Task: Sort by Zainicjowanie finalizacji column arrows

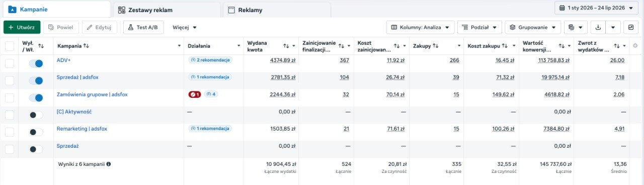Action: pos(341,46)
